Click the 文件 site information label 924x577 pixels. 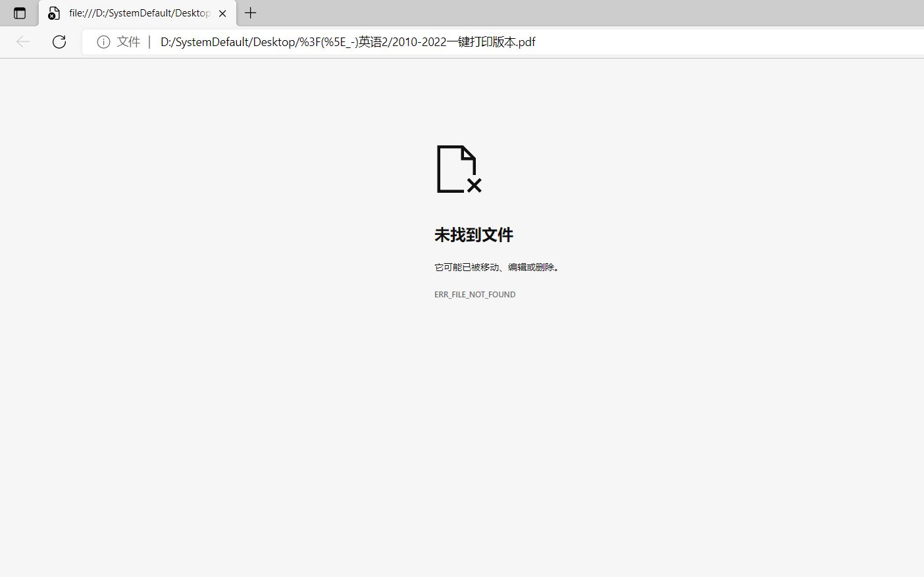click(x=128, y=41)
